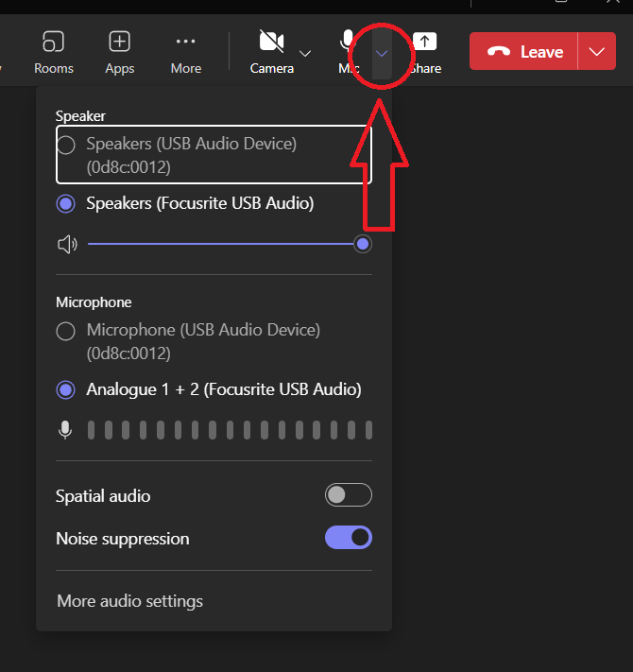
Task: Turn on the Camera icon
Action: click(x=271, y=43)
